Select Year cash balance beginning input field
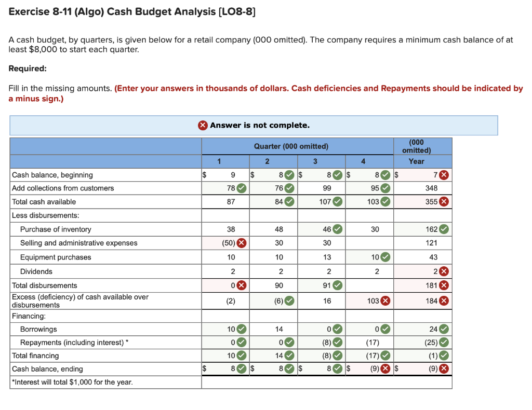The width and height of the screenshot is (532, 410). (x=423, y=175)
